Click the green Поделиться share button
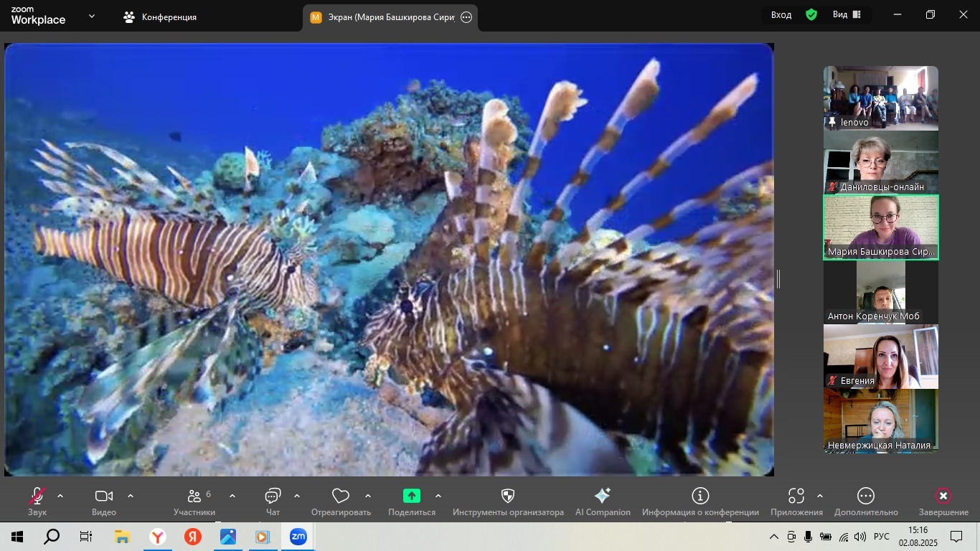 click(411, 496)
